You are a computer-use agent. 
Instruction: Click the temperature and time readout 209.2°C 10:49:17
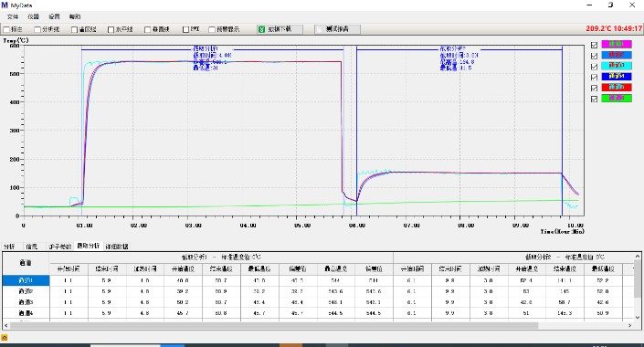(614, 28)
